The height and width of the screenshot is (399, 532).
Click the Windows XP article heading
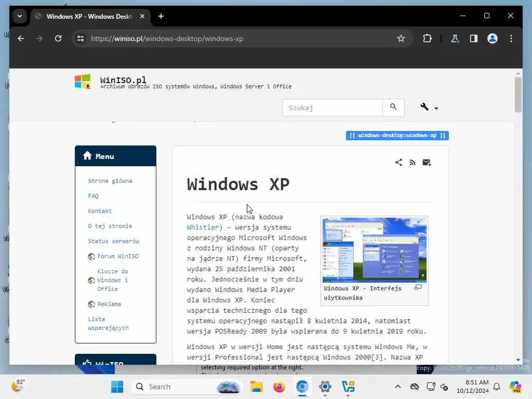tap(238, 184)
